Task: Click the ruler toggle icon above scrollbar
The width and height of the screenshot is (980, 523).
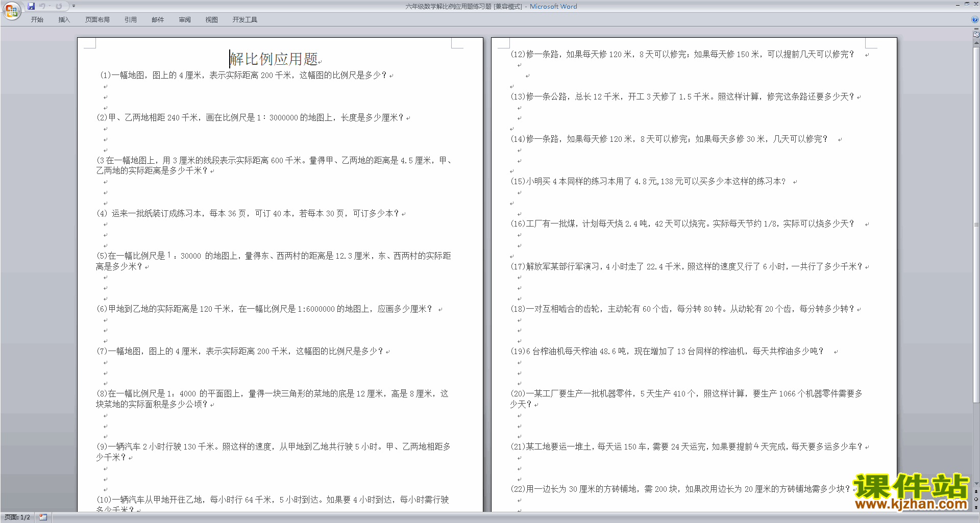Action: [x=976, y=35]
